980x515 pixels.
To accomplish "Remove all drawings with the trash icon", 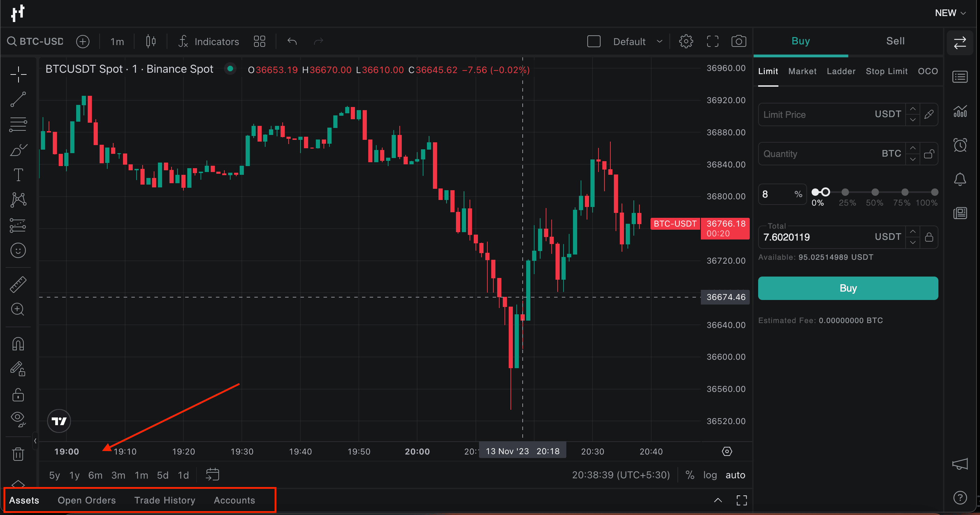I will point(18,453).
